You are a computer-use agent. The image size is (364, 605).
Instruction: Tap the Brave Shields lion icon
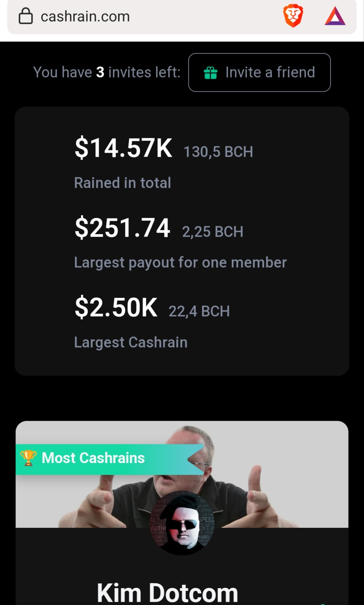click(x=293, y=16)
